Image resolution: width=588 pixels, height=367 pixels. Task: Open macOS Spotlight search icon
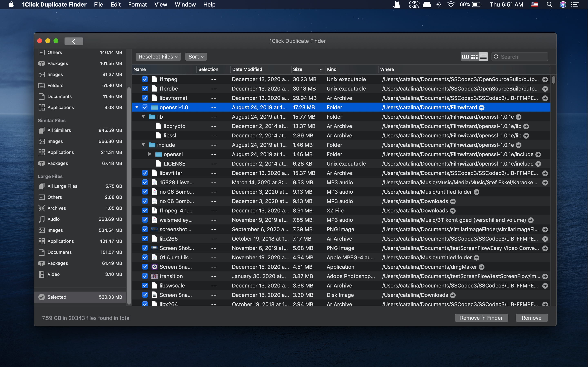click(x=549, y=5)
